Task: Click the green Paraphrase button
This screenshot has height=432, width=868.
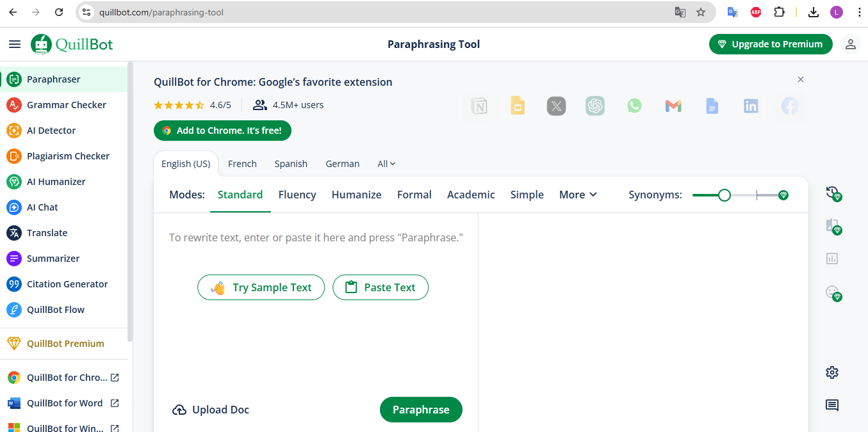Action: point(421,410)
